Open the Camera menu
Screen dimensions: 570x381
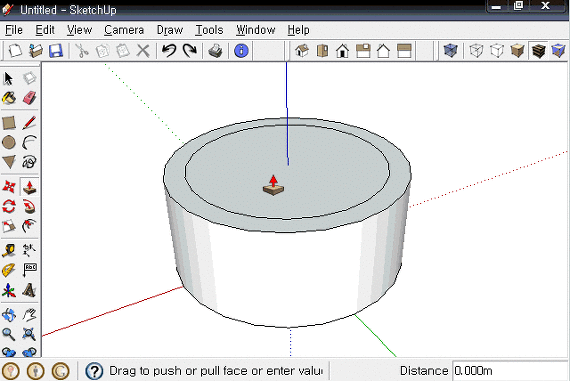(124, 30)
